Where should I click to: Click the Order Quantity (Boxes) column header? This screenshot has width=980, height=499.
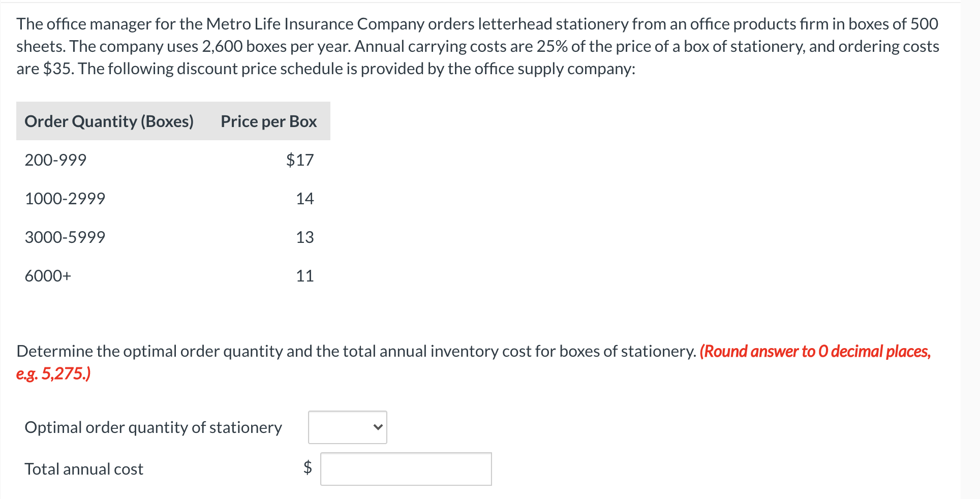coord(109,121)
